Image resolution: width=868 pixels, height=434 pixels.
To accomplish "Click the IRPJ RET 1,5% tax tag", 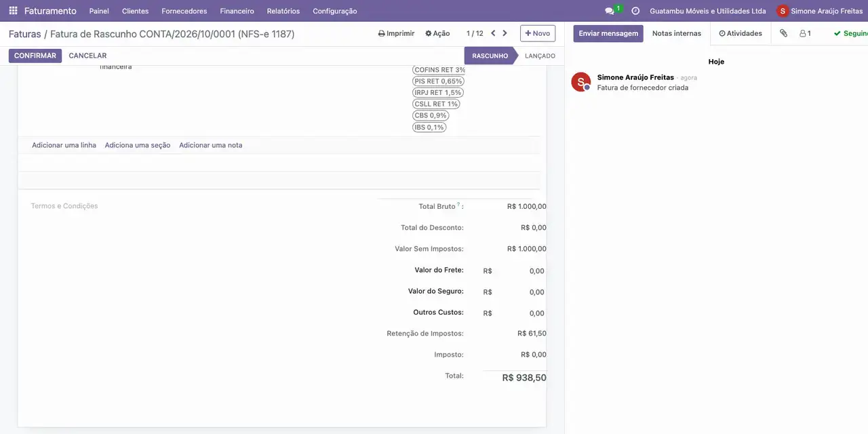I will pos(438,93).
